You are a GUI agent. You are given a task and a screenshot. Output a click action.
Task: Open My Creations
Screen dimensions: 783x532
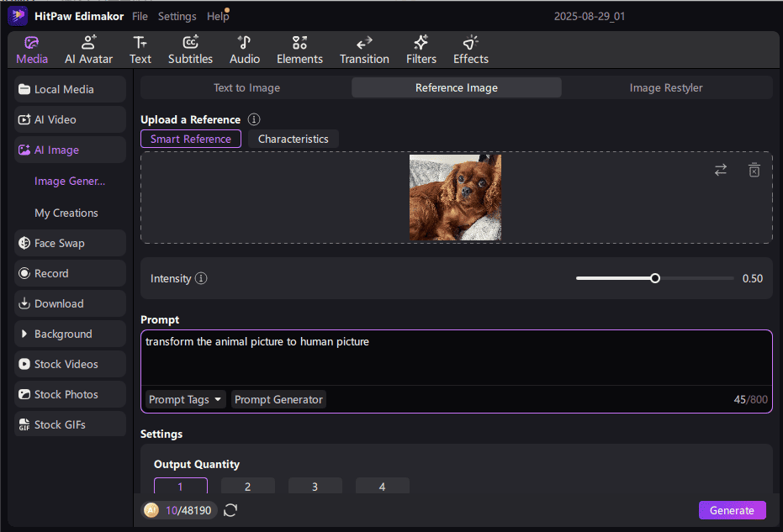[66, 213]
